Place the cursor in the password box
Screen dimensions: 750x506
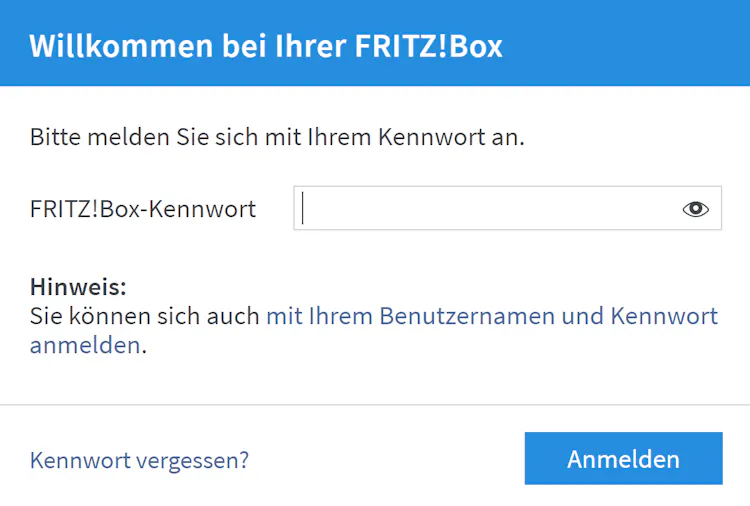[490, 209]
